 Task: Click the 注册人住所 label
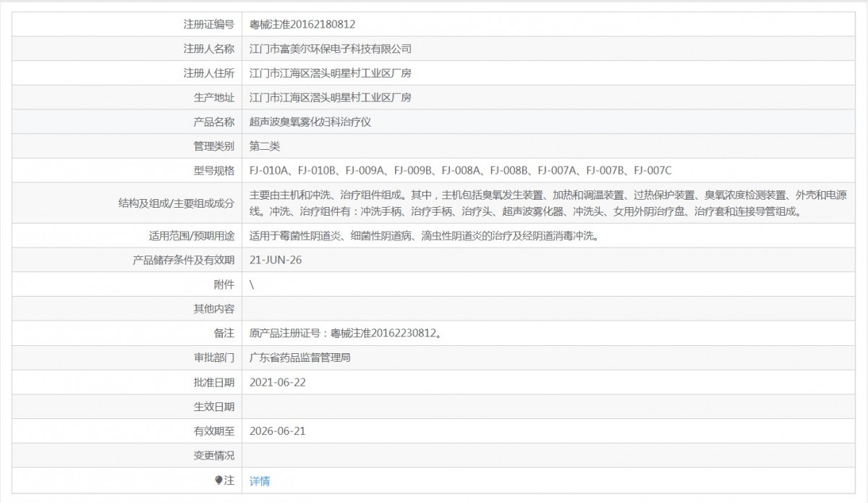click(x=209, y=73)
